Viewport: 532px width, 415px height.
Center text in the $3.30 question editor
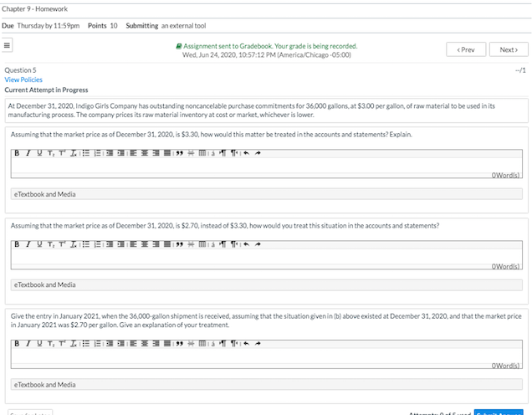[x=145, y=153]
